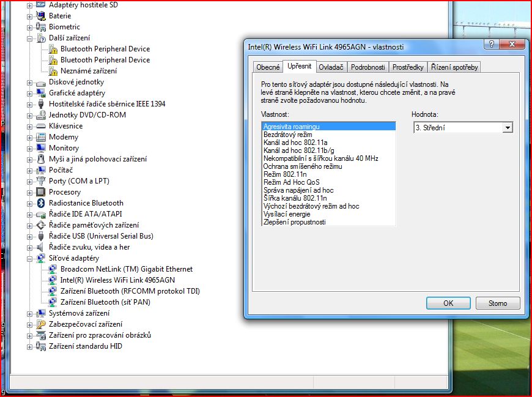Click the Klávesnice keyboard icon

pos(41,126)
